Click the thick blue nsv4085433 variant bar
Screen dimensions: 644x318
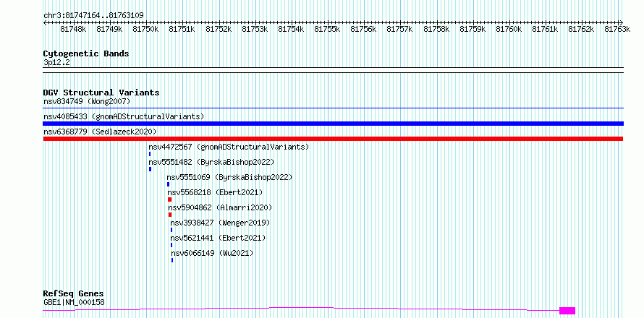pyautogui.click(x=333, y=124)
